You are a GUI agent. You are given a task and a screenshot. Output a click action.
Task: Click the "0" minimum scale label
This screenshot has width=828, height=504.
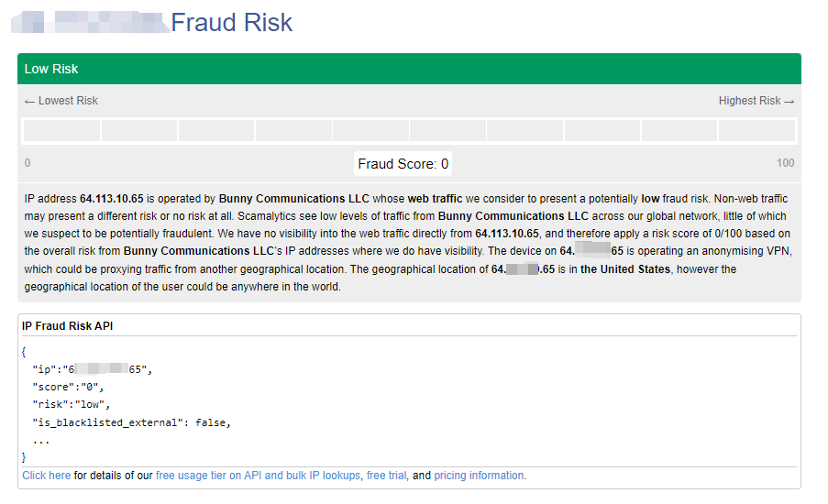(x=28, y=163)
